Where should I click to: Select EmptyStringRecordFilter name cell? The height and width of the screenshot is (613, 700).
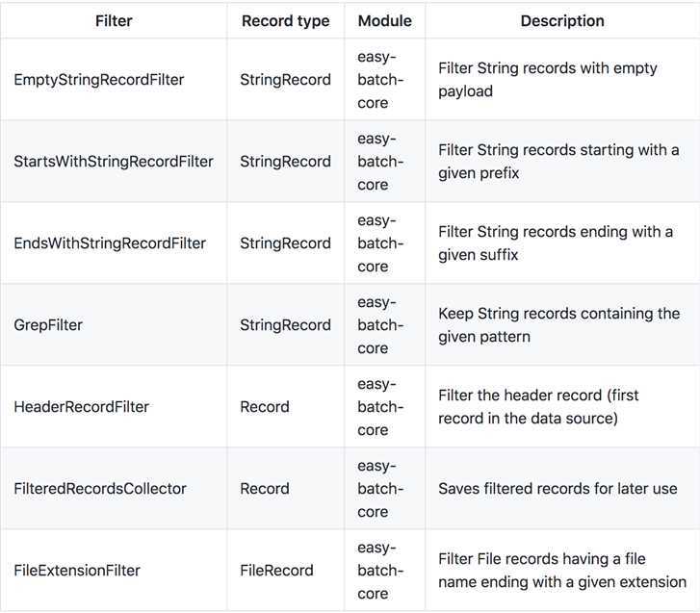(98, 80)
